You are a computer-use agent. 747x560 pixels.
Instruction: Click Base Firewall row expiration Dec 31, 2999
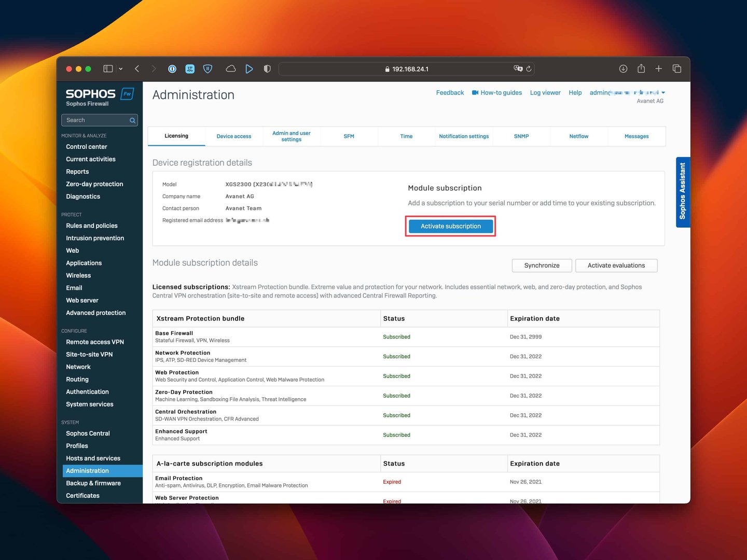click(x=525, y=337)
